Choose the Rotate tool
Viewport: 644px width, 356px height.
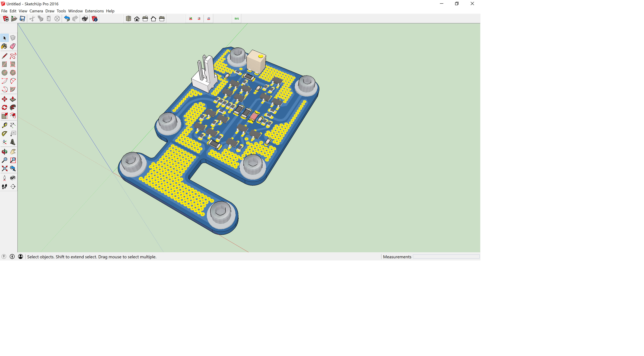coord(5,107)
